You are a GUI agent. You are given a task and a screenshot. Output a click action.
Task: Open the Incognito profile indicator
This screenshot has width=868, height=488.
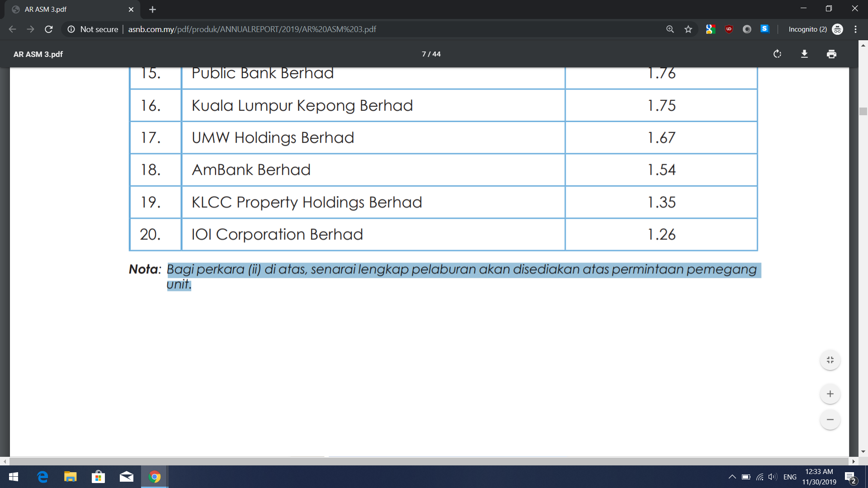pyautogui.click(x=815, y=29)
